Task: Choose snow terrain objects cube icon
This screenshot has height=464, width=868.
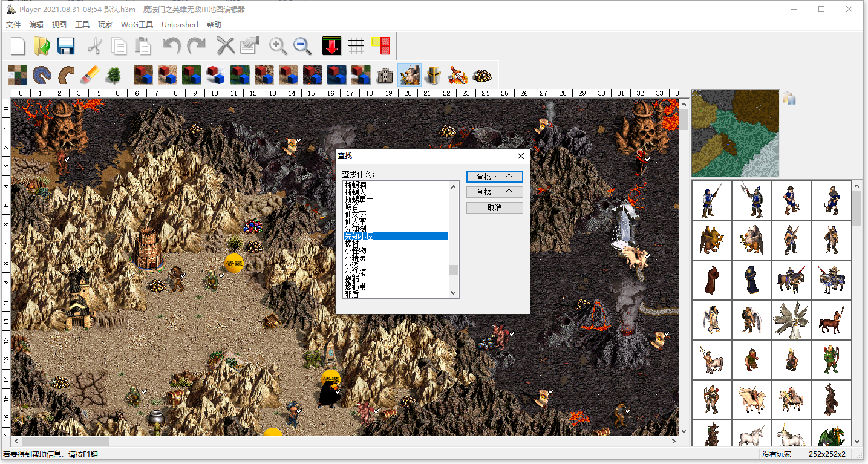Action: (x=216, y=75)
